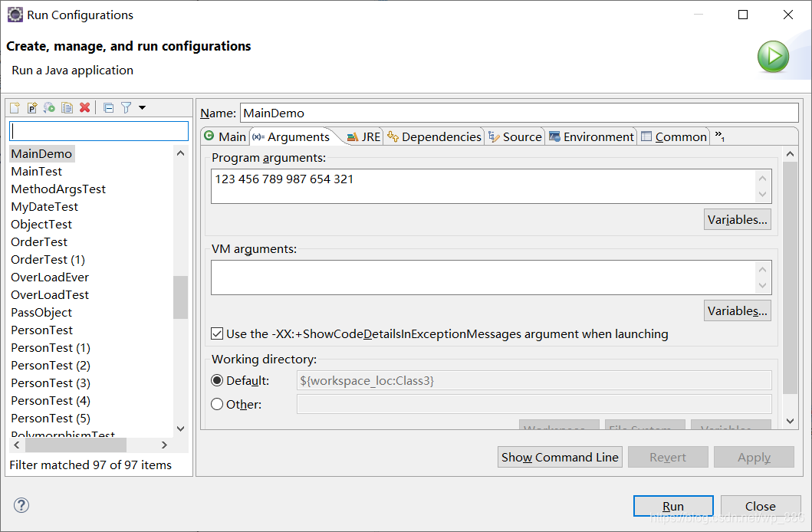Click the help question mark icon
Viewport: 812px width, 532px height.
[21, 505]
